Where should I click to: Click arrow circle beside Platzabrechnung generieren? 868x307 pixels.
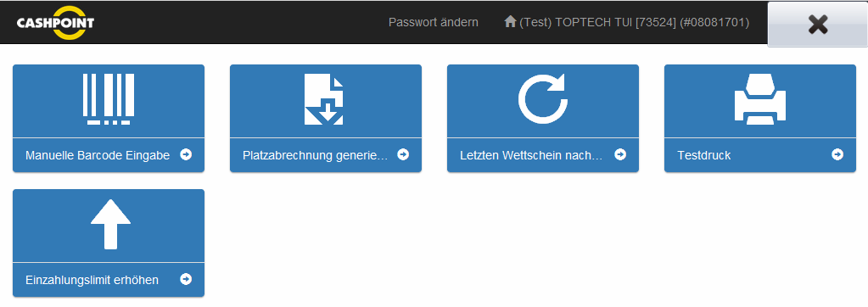[x=403, y=154]
